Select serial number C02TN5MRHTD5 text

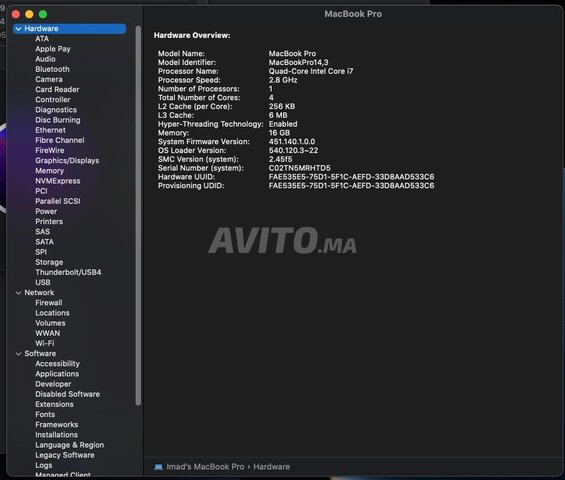click(299, 168)
